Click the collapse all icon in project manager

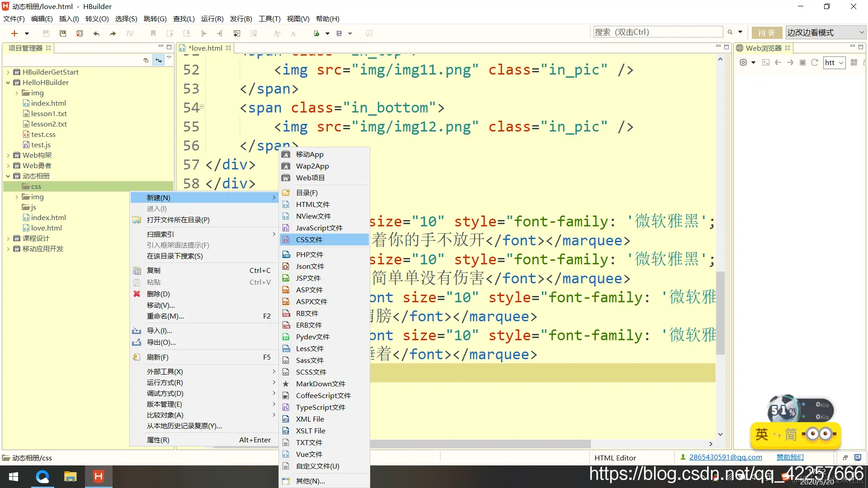pos(146,60)
